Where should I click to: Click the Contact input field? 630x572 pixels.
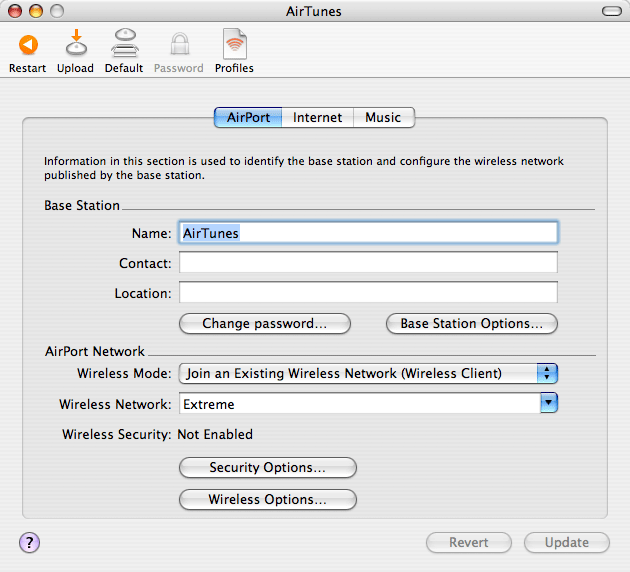point(368,262)
